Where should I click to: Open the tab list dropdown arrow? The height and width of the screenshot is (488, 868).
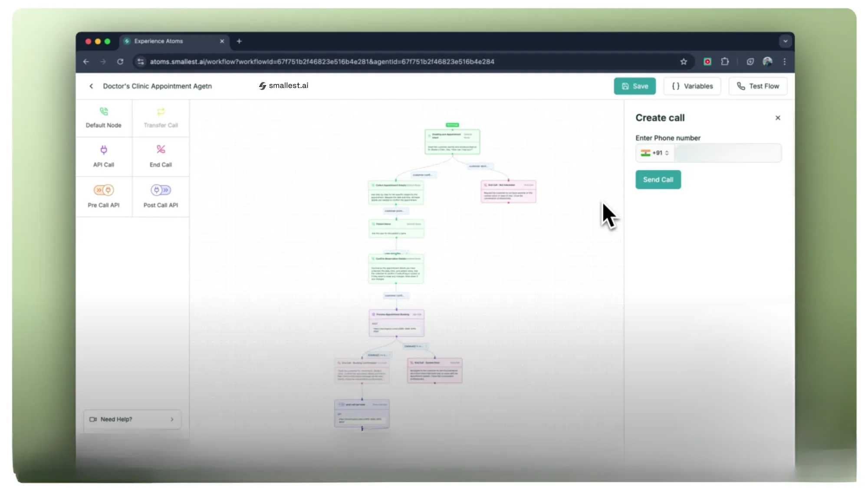[x=785, y=41]
